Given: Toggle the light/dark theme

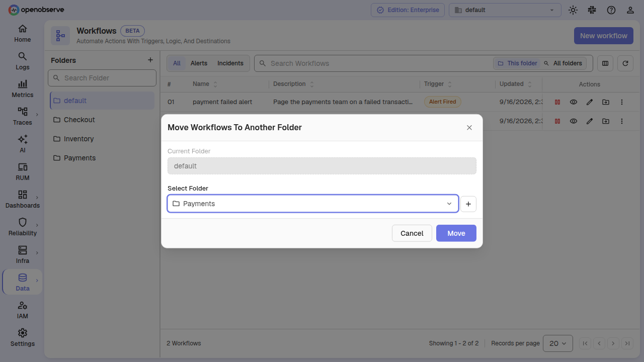Looking at the screenshot, I should click(x=573, y=10).
